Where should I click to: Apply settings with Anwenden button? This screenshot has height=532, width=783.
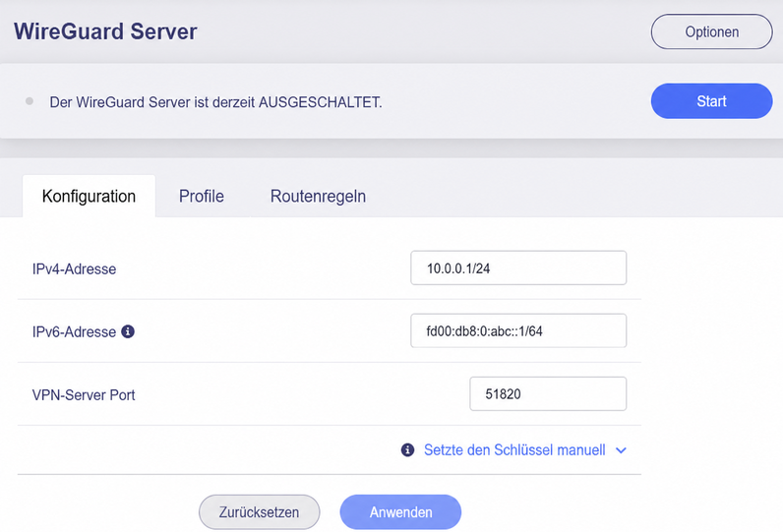tap(400, 512)
